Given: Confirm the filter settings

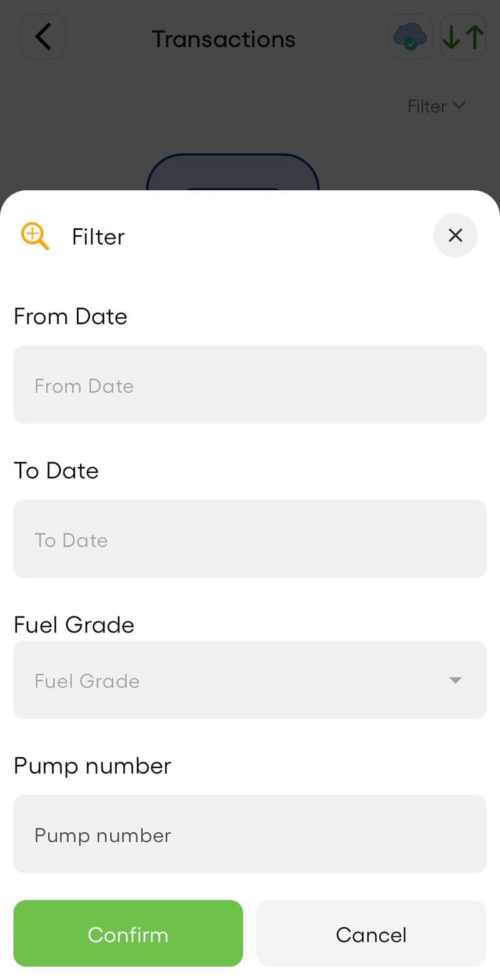Looking at the screenshot, I should 128,934.
